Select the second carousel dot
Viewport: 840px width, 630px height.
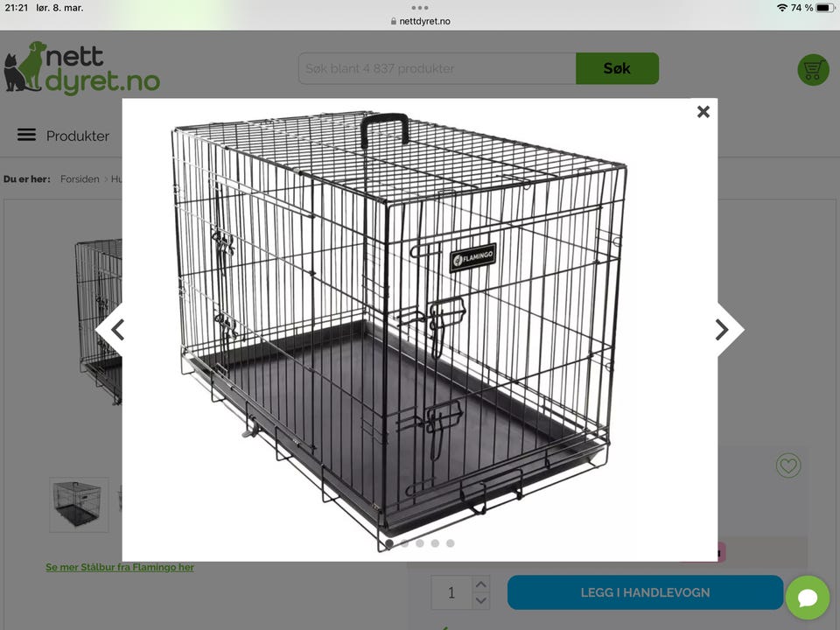click(404, 543)
